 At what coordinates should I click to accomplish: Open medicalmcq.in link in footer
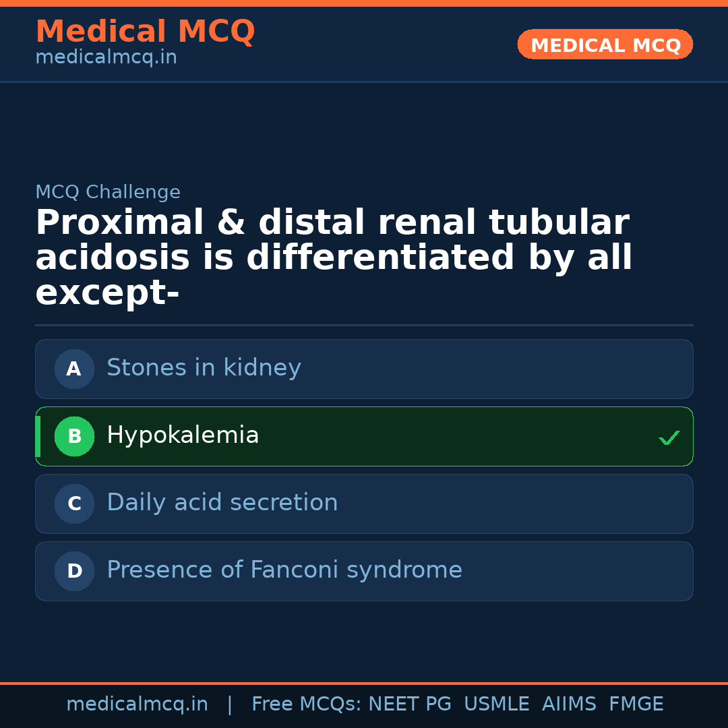point(137,704)
